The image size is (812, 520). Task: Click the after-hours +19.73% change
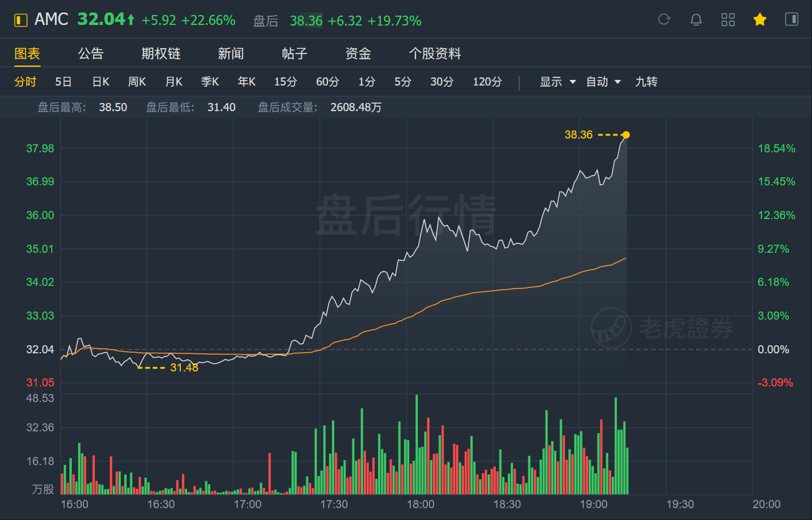pyautogui.click(x=394, y=21)
